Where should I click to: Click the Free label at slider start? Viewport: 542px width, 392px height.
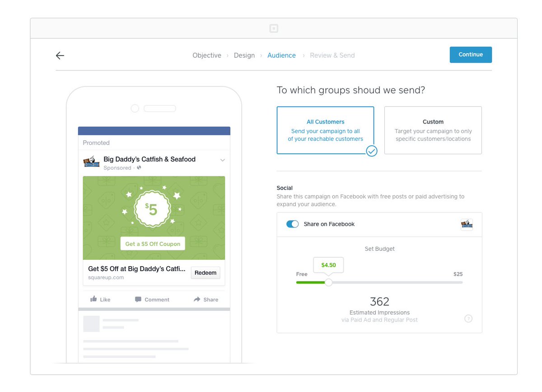click(x=302, y=274)
